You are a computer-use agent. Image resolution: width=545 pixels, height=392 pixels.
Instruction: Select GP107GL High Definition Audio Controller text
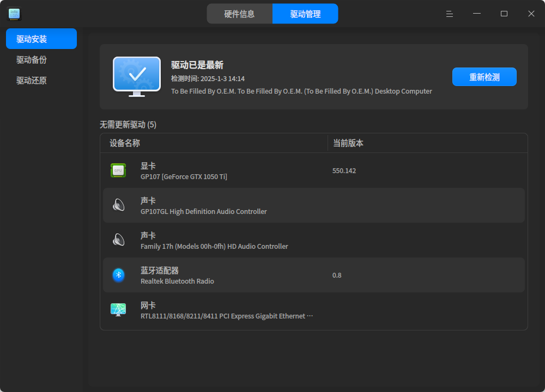204,211
